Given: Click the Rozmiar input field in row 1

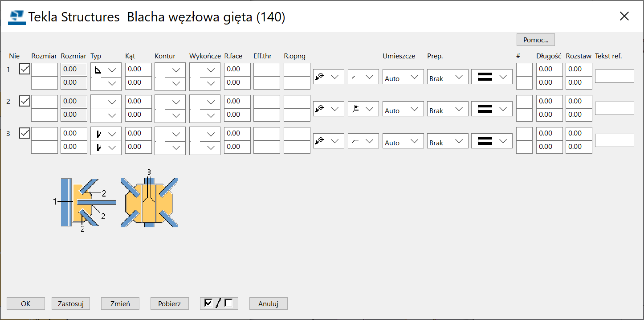Looking at the screenshot, I should click(x=44, y=69).
